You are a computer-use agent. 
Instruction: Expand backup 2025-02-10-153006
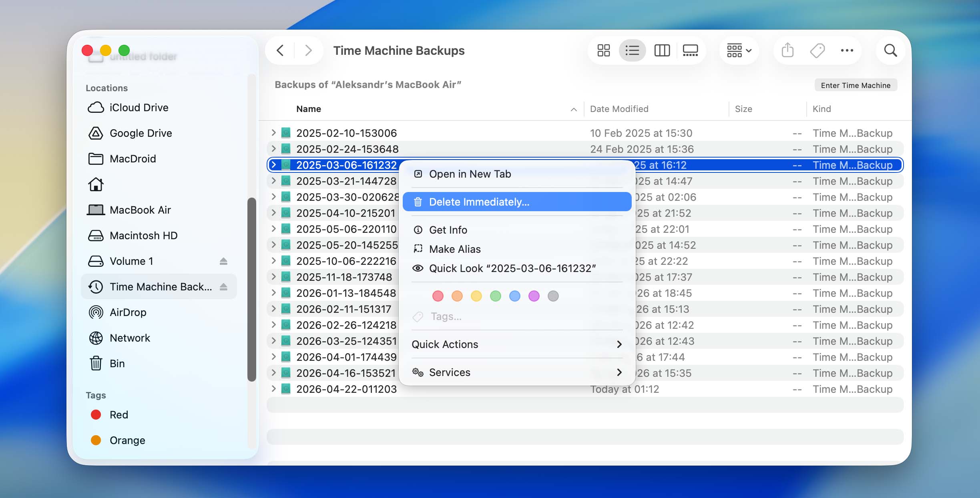coord(273,132)
